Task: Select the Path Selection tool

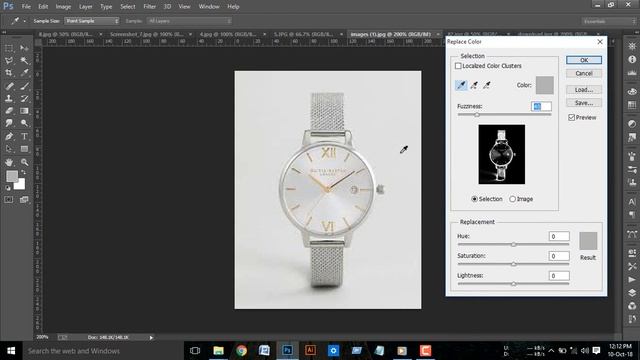Action: point(9,149)
